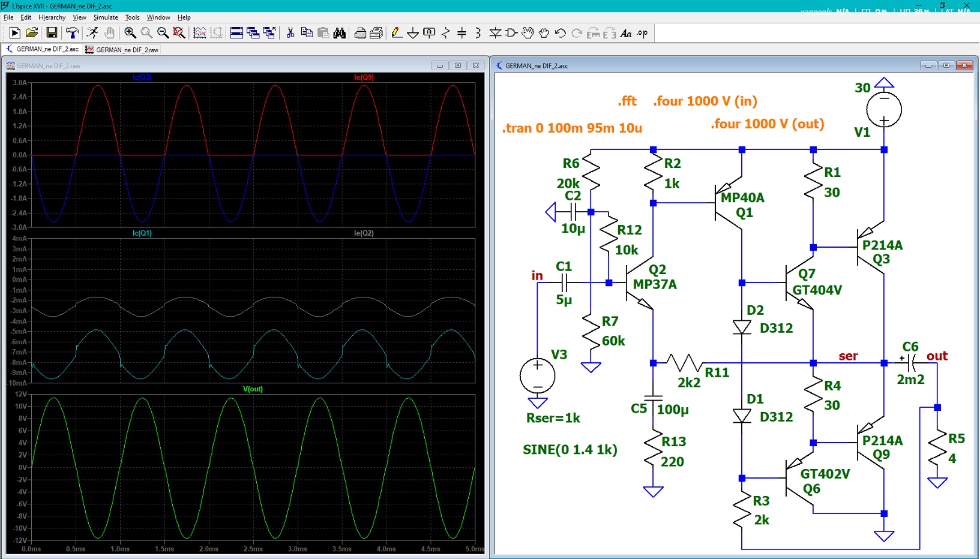Select the Draw Wire pencil tool
This screenshot has width=980, height=559.
pyautogui.click(x=397, y=33)
